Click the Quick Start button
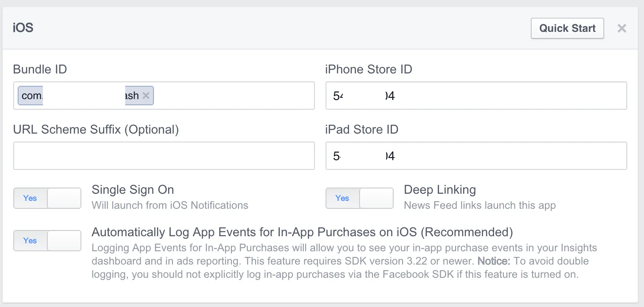 [567, 28]
